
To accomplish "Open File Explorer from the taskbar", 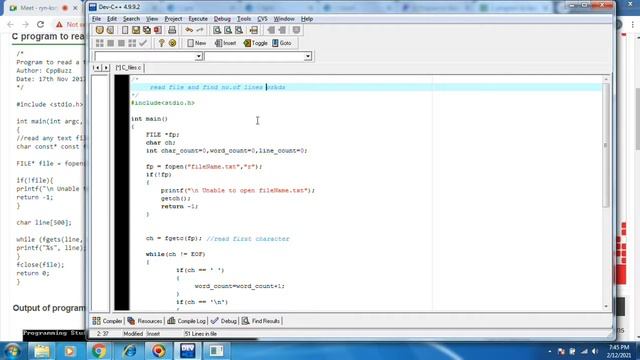I will 42,351.
